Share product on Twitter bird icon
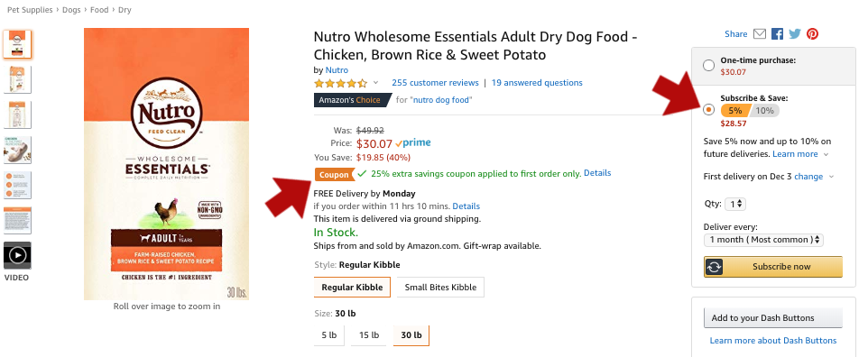This screenshot has width=868, height=357. (795, 33)
